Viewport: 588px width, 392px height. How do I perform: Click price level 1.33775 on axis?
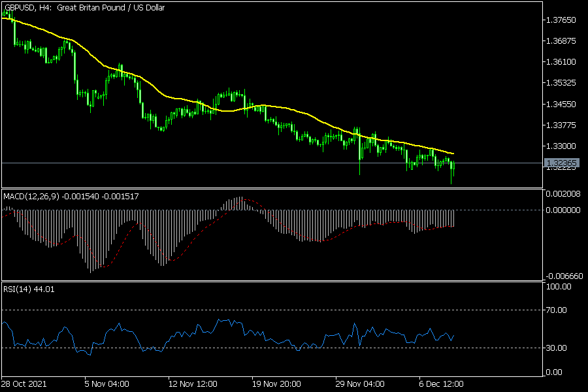coord(561,125)
